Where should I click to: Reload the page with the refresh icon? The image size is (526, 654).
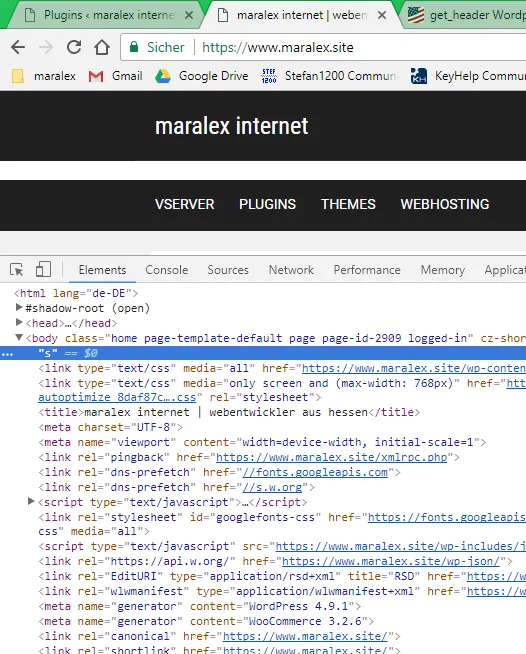pos(74,47)
